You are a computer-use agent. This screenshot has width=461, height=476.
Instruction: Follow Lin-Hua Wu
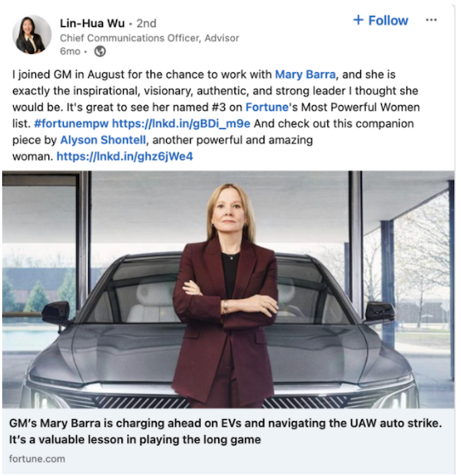[x=380, y=20]
